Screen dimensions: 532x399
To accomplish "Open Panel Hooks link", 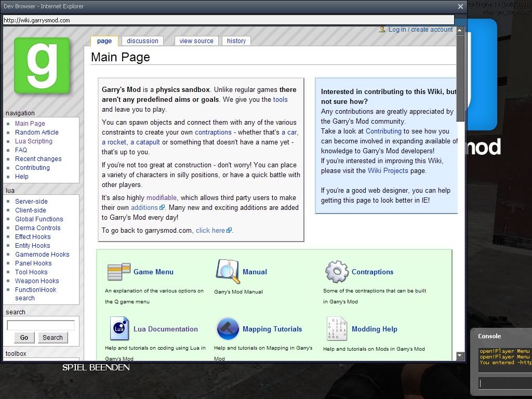I will click(33, 263).
